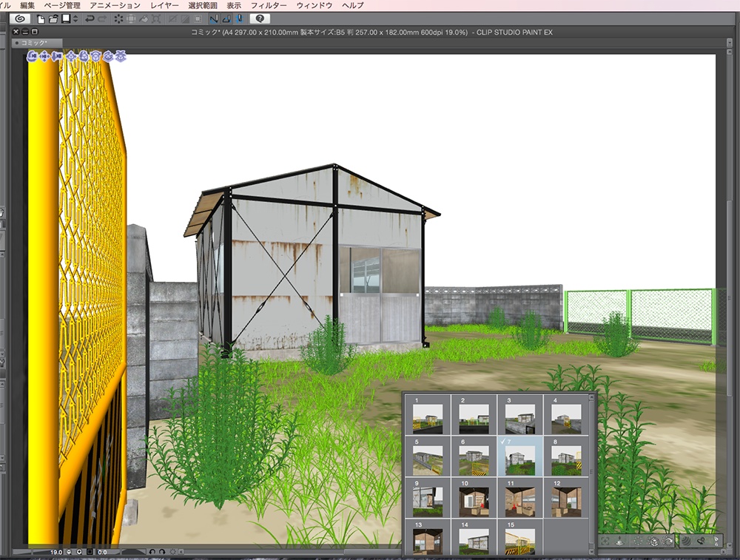The height and width of the screenshot is (560, 740).
Task: Select yellow fence camera preset 15
Action: point(520,537)
